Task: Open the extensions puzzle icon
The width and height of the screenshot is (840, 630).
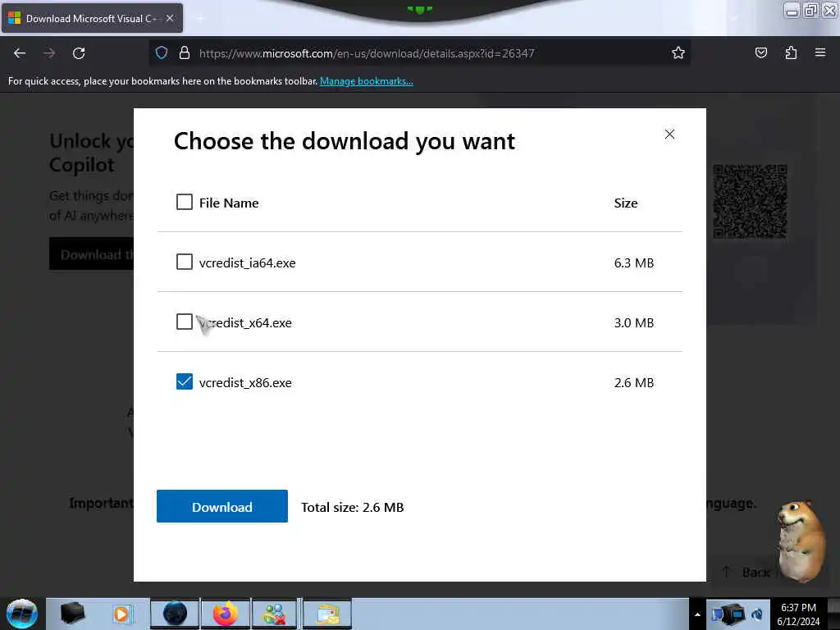Action: 791,53
